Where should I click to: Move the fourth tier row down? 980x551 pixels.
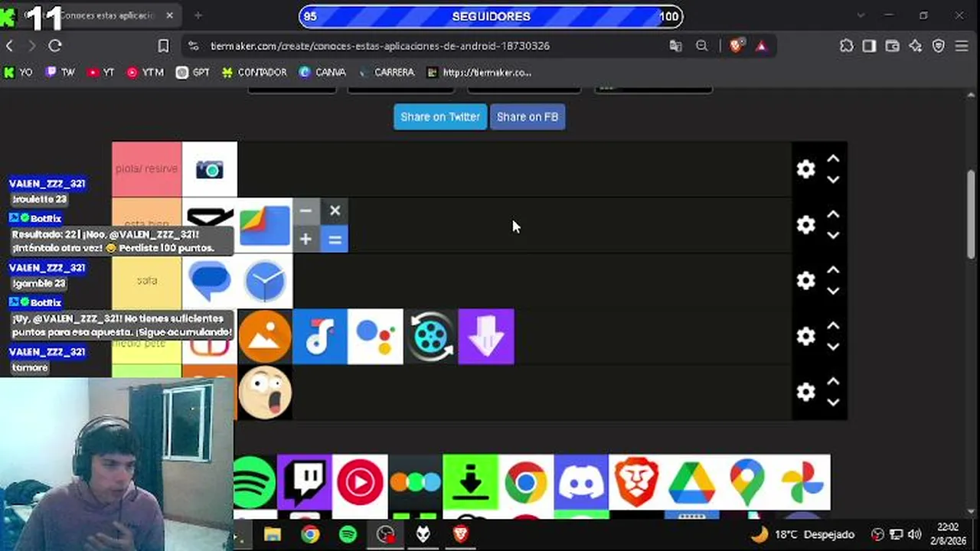[833, 347]
